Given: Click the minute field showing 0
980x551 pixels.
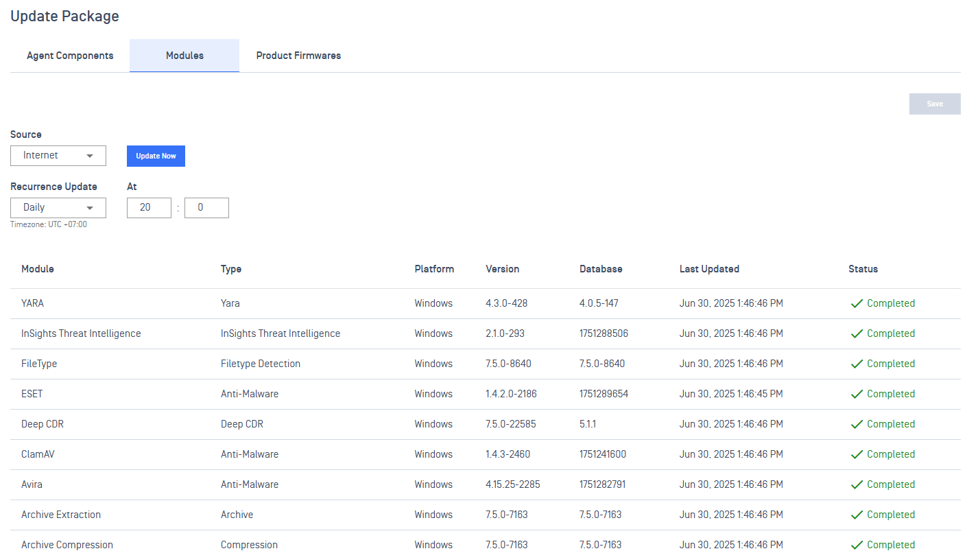Looking at the screenshot, I should (x=206, y=208).
